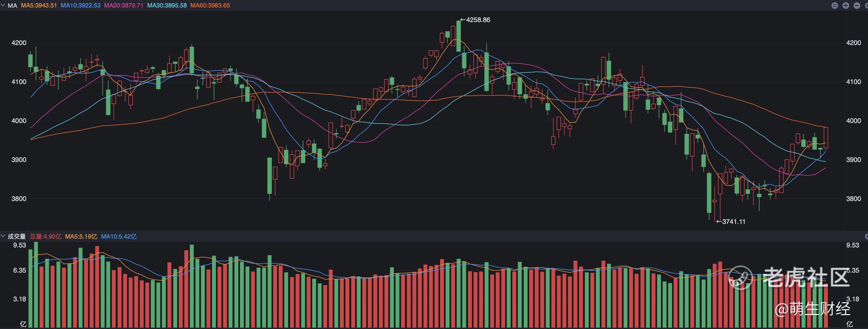The image size is (868, 329).
Task: Click 3800 on the left price axis
Action: pos(19,199)
